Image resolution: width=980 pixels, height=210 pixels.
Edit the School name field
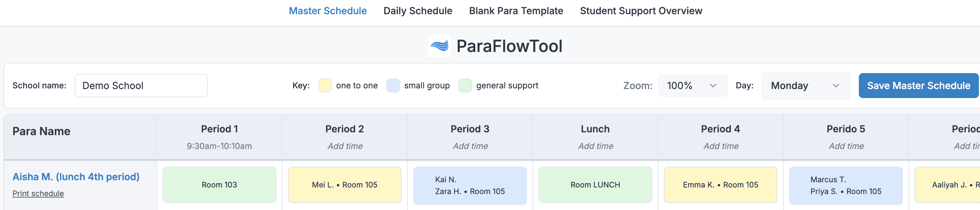click(141, 85)
